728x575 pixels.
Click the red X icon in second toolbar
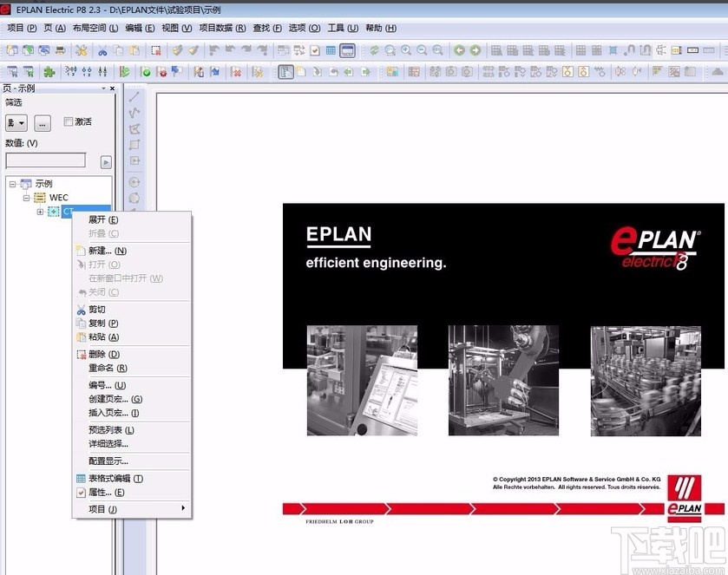click(x=236, y=71)
